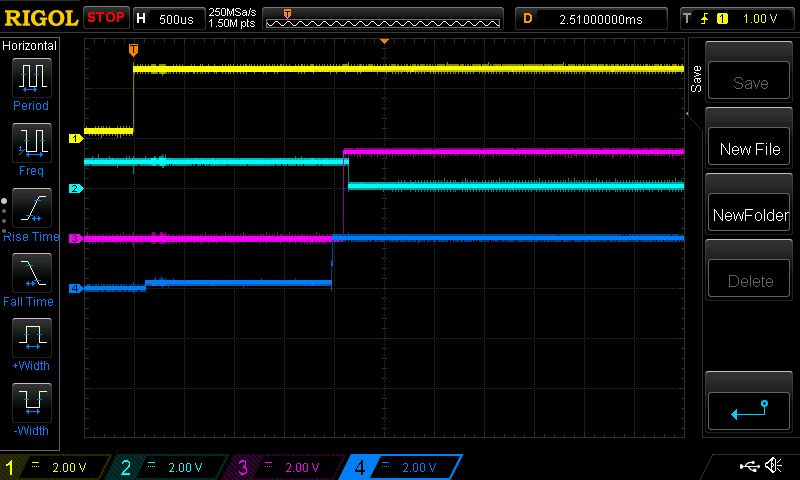
Task: Choose the Fall Time measurement icon
Action: (31, 272)
